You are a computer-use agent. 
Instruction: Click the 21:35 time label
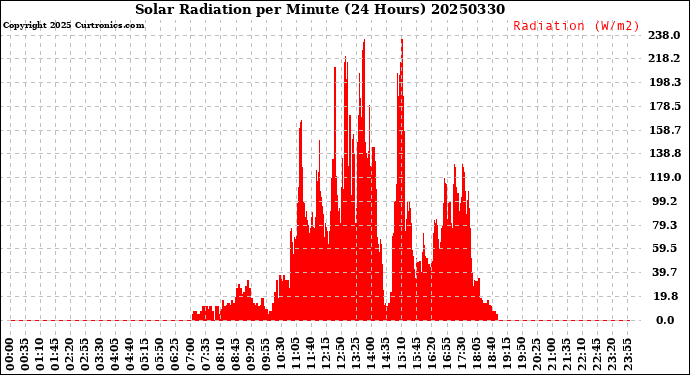[567, 355]
